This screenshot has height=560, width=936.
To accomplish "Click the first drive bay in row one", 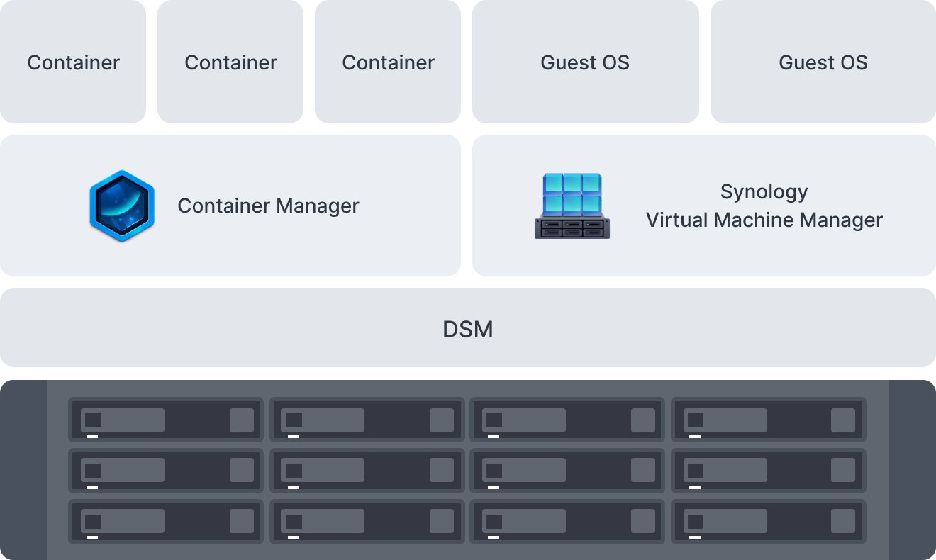I will [166, 420].
